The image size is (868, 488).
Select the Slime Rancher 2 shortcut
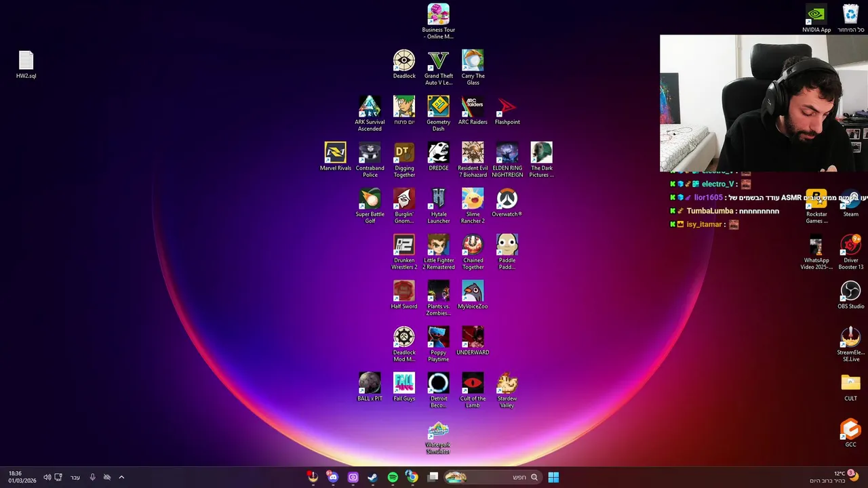tap(473, 206)
